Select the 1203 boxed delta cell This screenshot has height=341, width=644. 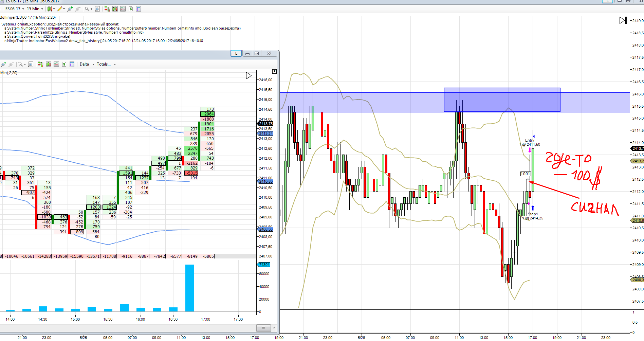93,207
